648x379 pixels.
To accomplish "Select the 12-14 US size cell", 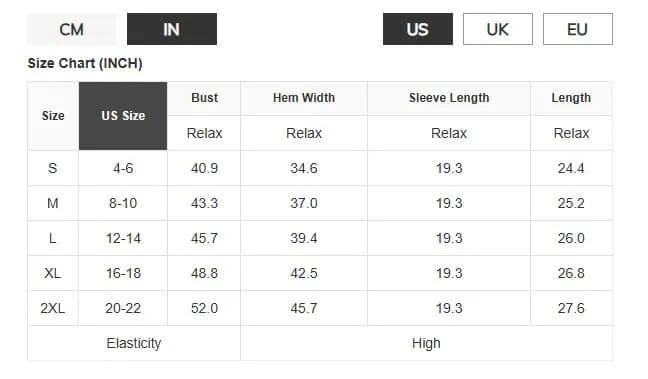I will (123, 238).
